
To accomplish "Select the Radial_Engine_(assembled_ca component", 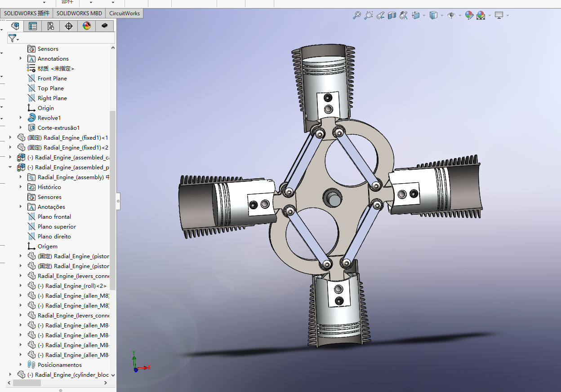I will (63, 157).
